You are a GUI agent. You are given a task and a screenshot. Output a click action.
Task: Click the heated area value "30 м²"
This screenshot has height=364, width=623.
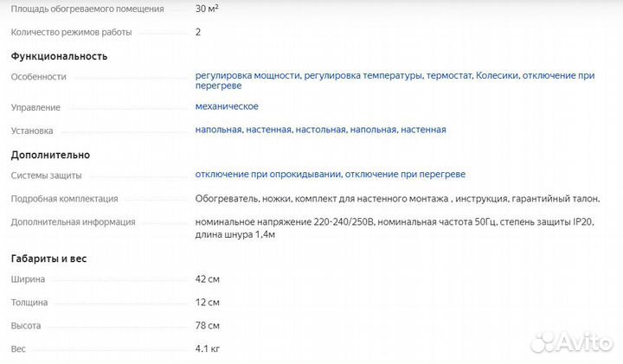point(207,9)
